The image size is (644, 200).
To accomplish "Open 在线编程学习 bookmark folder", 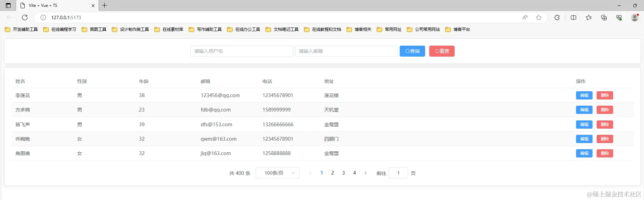I will pos(60,30).
